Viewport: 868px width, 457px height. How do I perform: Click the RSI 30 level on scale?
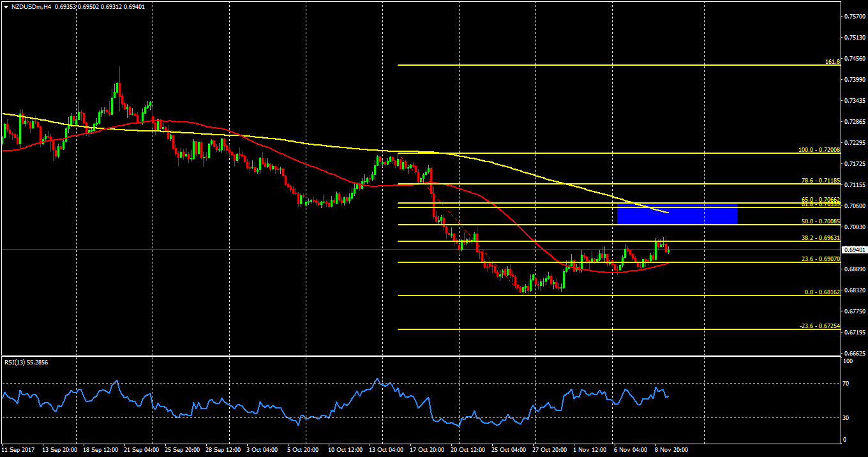[x=847, y=418]
